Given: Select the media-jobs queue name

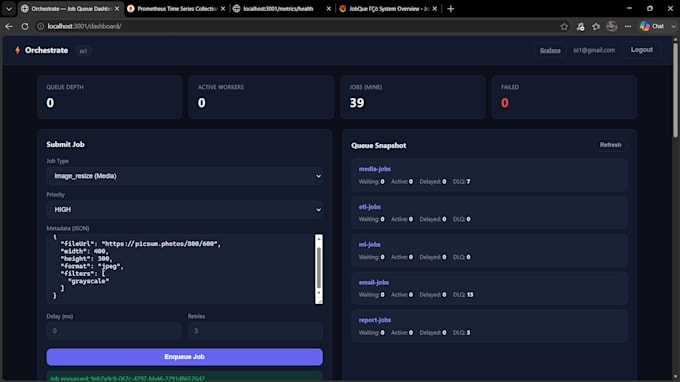Looking at the screenshot, I should click(x=375, y=169).
